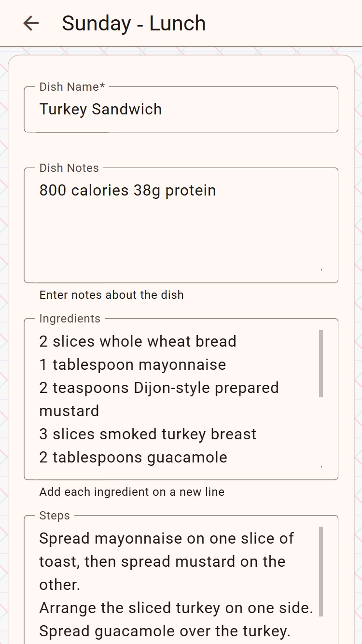Click the "Sunday - Lunch" page title
The height and width of the screenshot is (644, 362).
[x=134, y=24]
